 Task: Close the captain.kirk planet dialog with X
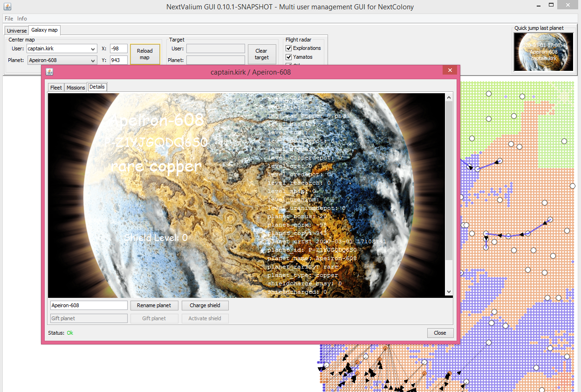[450, 70]
